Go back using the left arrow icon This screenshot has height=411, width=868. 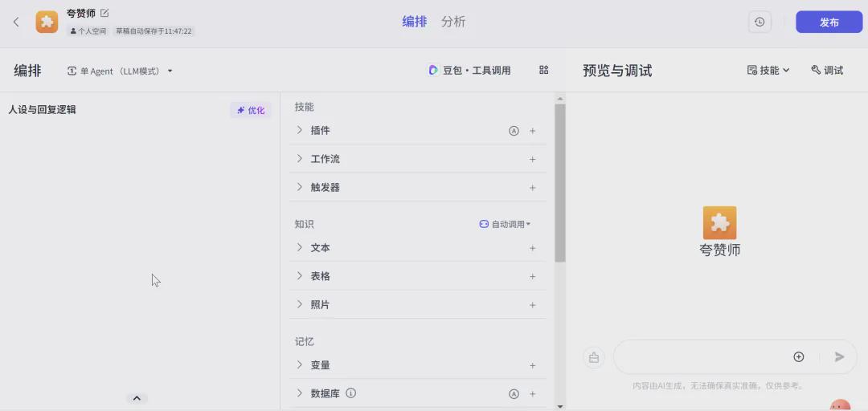[x=16, y=22]
